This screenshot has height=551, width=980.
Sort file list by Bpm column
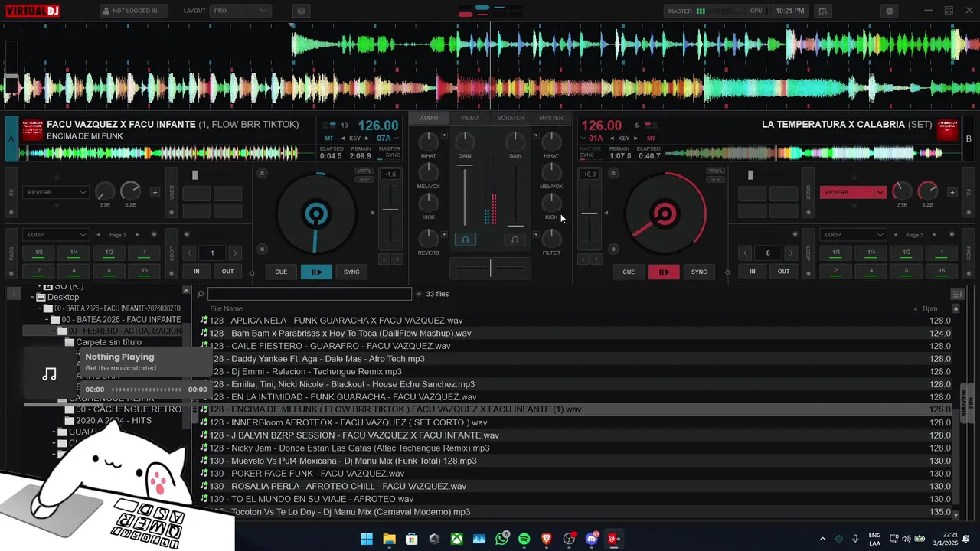click(929, 308)
